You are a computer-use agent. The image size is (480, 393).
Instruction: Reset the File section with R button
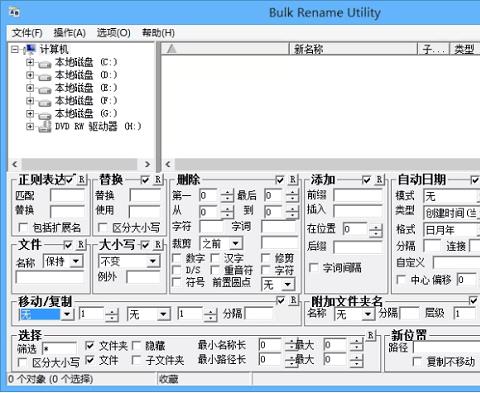tap(81, 245)
